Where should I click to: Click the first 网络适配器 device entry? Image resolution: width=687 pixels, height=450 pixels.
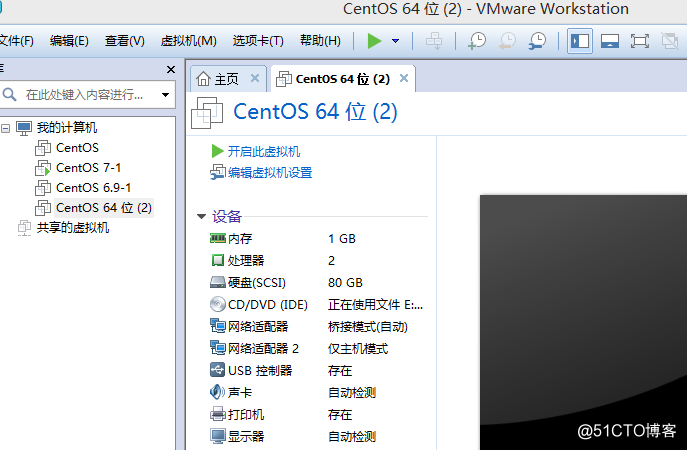point(249,326)
